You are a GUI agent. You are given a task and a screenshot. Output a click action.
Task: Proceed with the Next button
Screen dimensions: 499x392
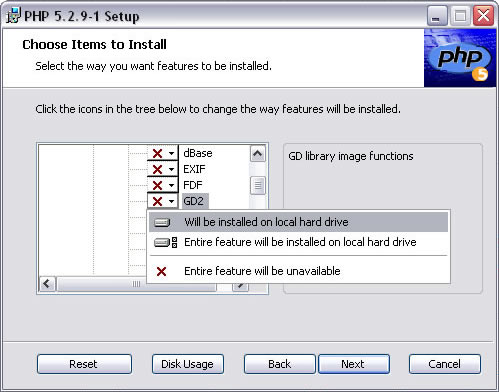(354, 364)
